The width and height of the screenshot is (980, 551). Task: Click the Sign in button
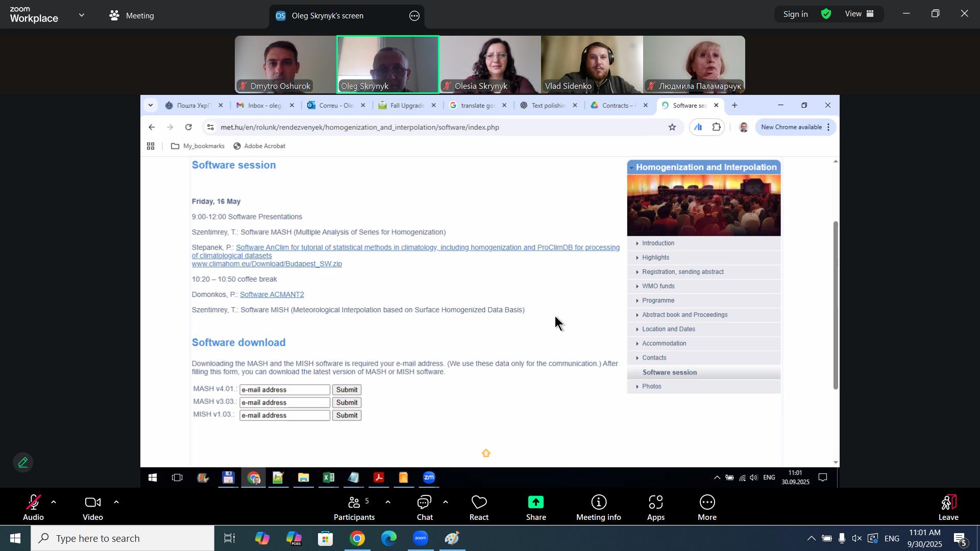(x=795, y=14)
